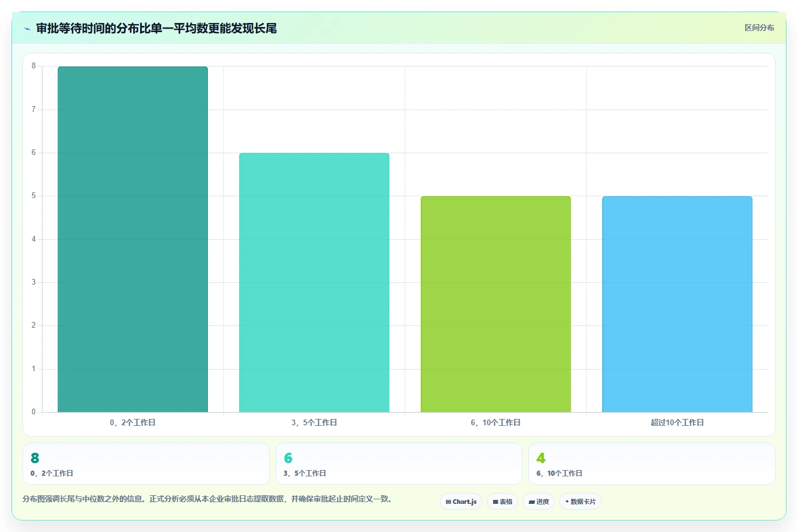Click the 区间分布 label in the header
The image size is (798, 532).
[x=759, y=28]
